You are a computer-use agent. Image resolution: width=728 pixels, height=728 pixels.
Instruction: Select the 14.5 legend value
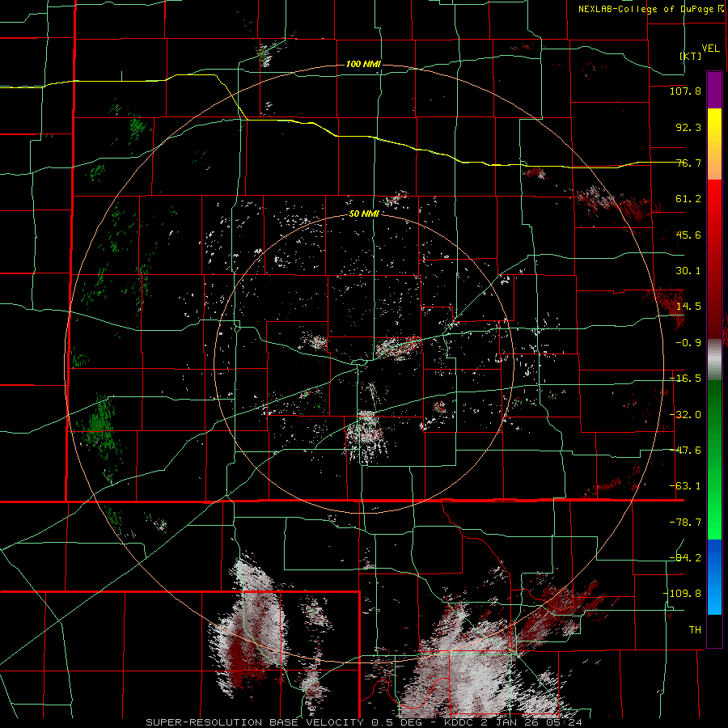[x=688, y=307]
